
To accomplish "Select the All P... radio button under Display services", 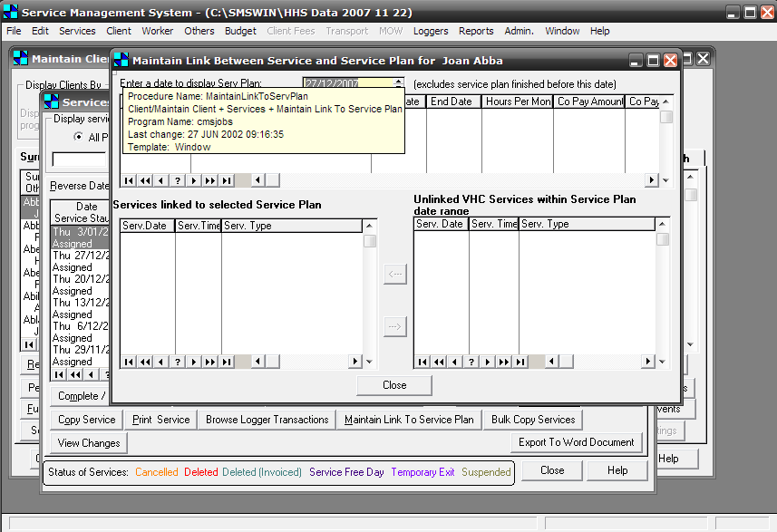I will click(x=78, y=137).
